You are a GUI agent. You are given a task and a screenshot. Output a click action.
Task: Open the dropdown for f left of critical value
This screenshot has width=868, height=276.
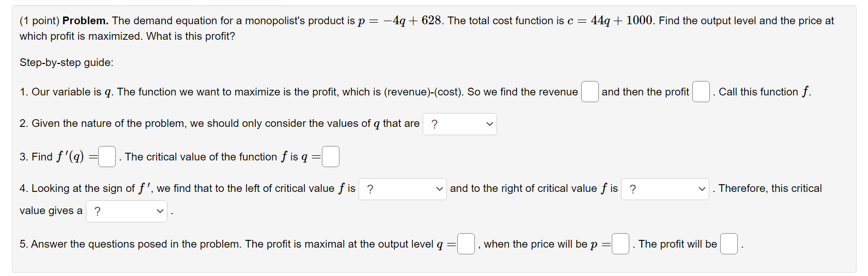point(402,189)
